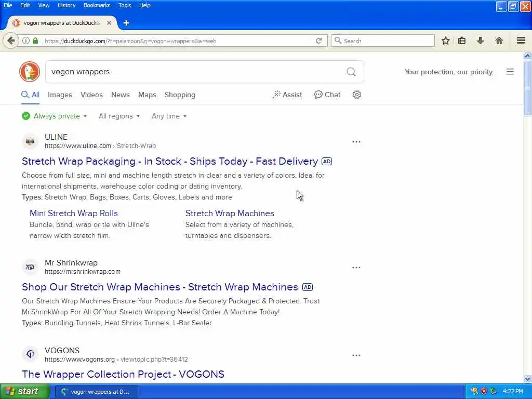Image resolution: width=532 pixels, height=399 pixels.
Task: Switch to the Shopping results tab
Action: coord(180,95)
